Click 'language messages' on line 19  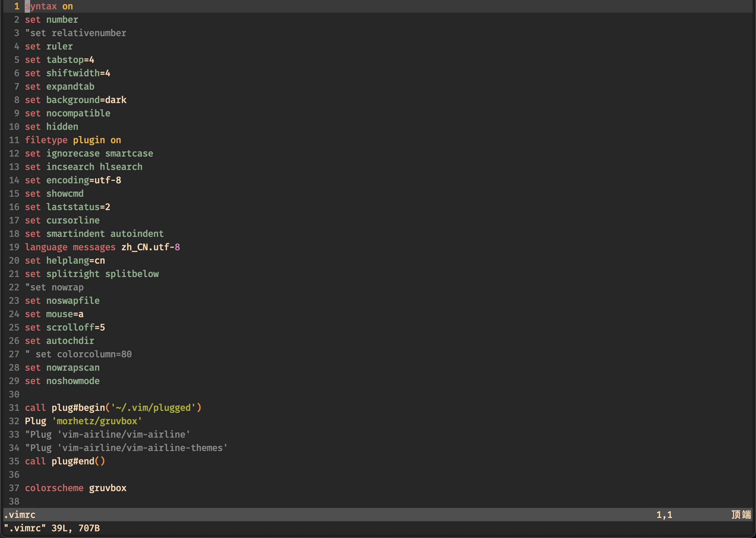point(70,247)
